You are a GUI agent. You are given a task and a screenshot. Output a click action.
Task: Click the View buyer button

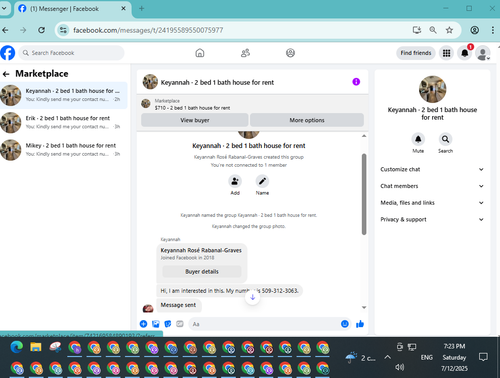click(195, 120)
